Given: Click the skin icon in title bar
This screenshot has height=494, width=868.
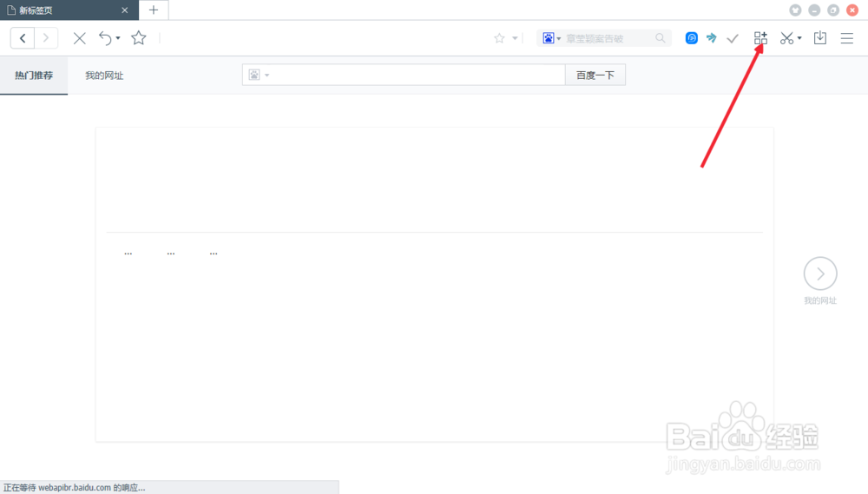Looking at the screenshot, I should 795,10.
